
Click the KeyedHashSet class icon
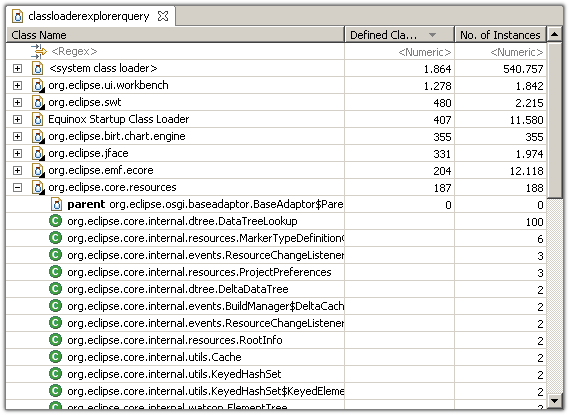pyautogui.click(x=56, y=374)
